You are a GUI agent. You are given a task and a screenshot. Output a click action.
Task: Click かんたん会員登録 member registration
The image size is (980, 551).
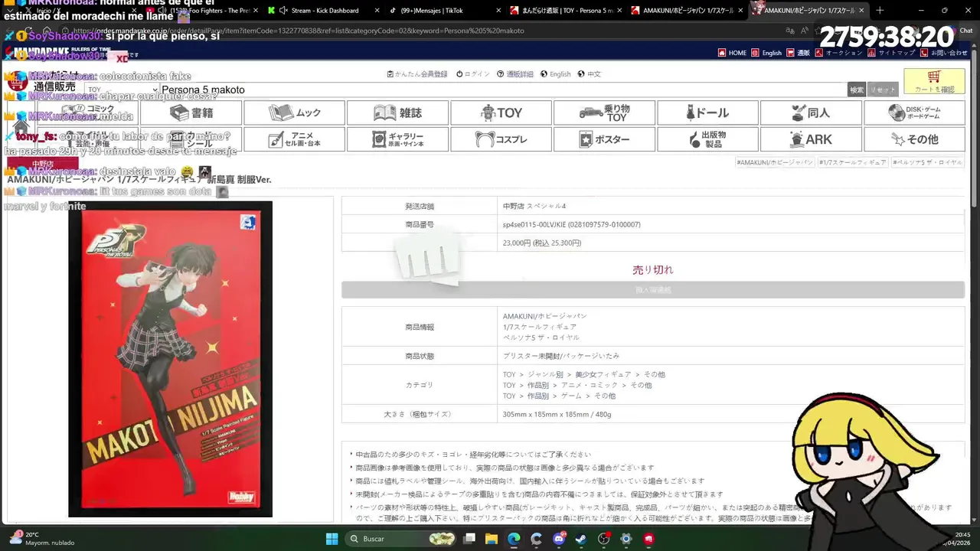click(x=416, y=74)
